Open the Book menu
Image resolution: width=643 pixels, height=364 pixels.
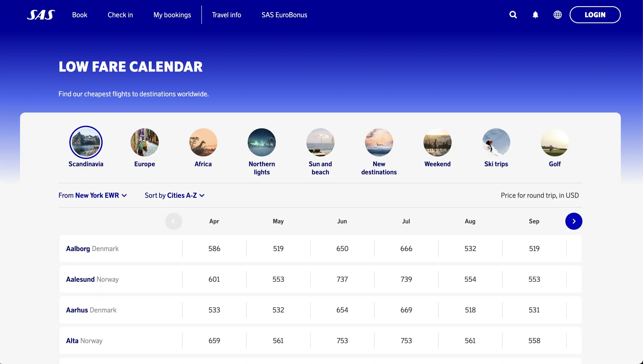(80, 15)
